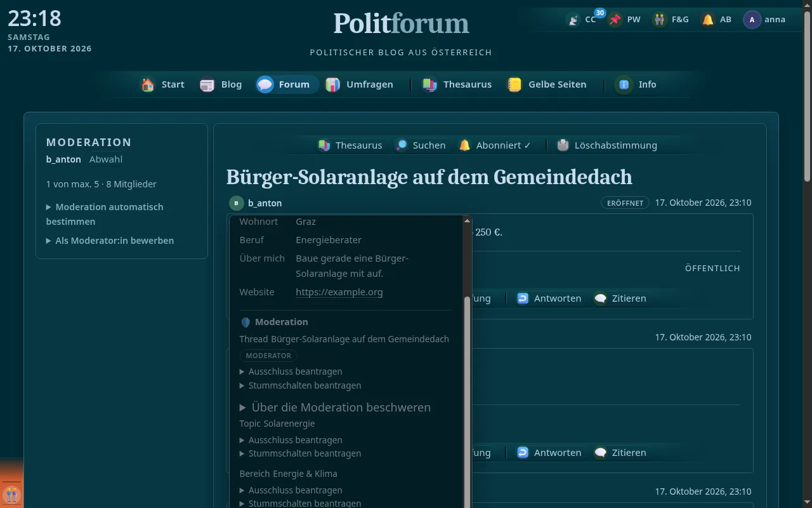Open the CC notifications icon with badge 30
The height and width of the screenshot is (508, 812).
click(x=573, y=20)
